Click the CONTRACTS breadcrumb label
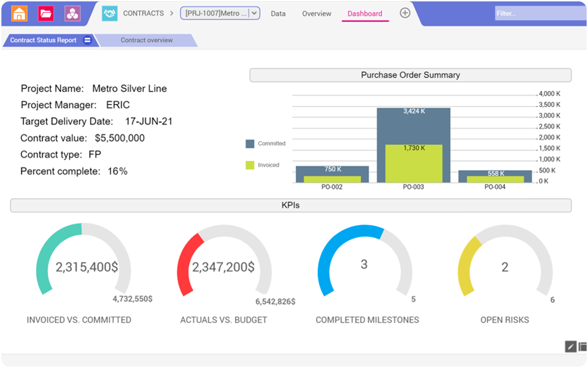The image size is (588, 368). coord(143,13)
